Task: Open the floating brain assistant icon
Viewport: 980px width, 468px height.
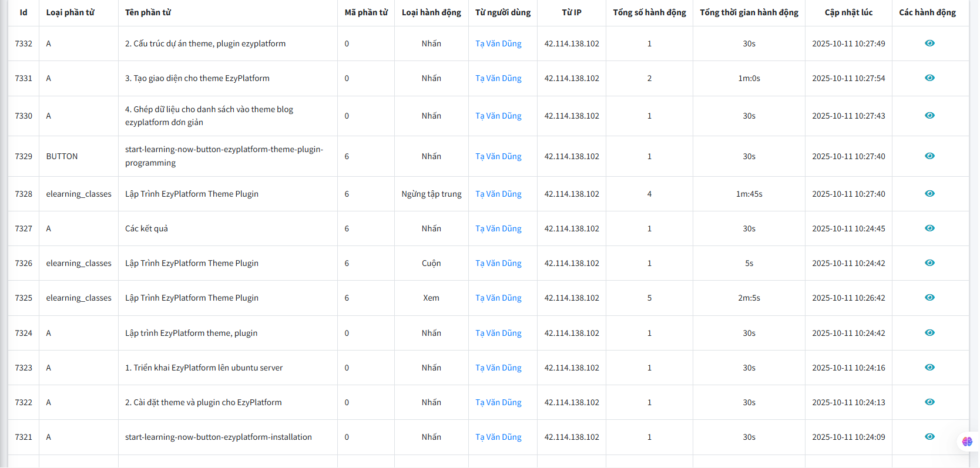Action: 967,442
